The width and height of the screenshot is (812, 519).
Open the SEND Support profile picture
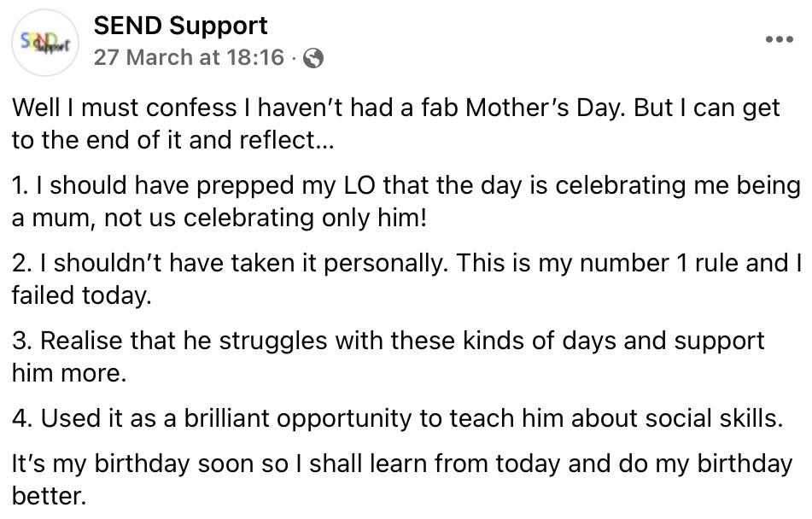[45, 42]
